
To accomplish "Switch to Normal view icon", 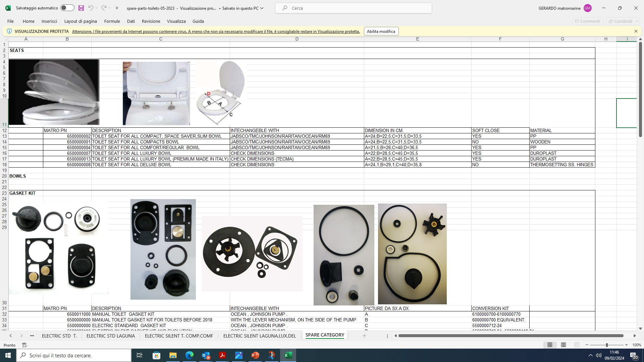I will [x=550, y=345].
